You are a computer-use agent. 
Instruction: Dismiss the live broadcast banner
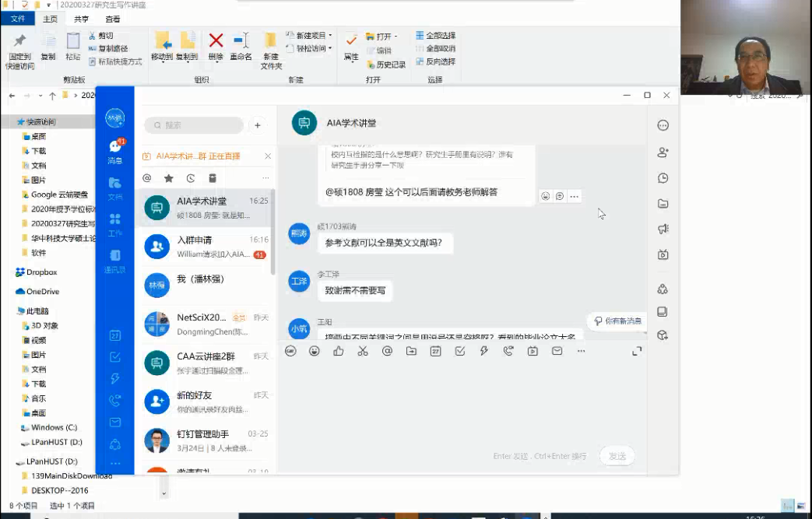tap(268, 156)
